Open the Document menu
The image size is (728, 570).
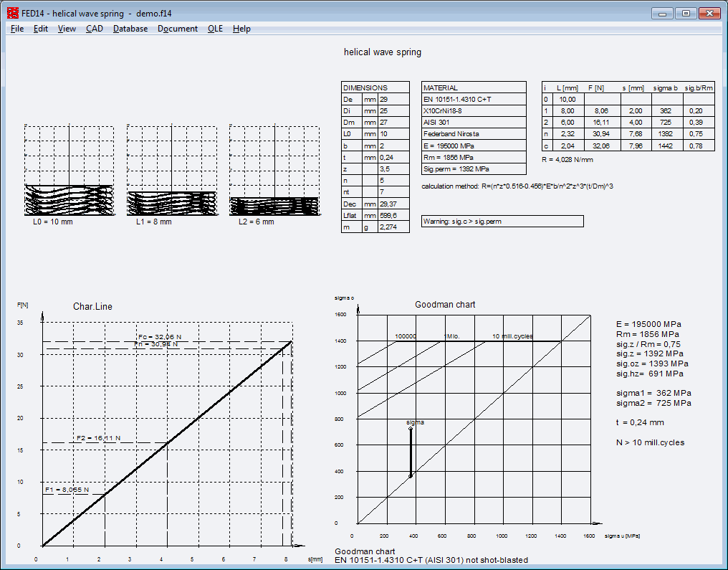(x=178, y=29)
